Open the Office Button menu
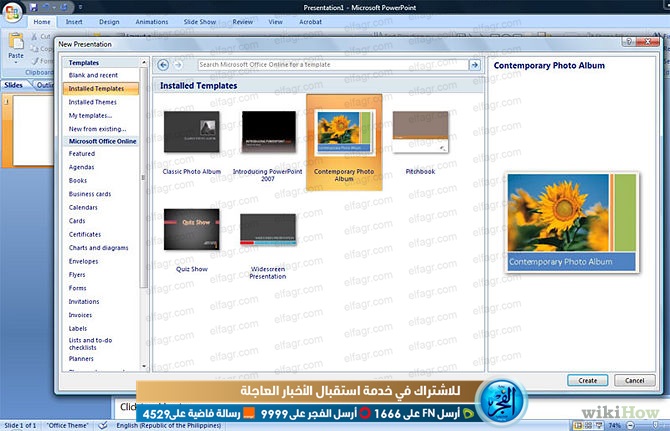 (x=12, y=12)
